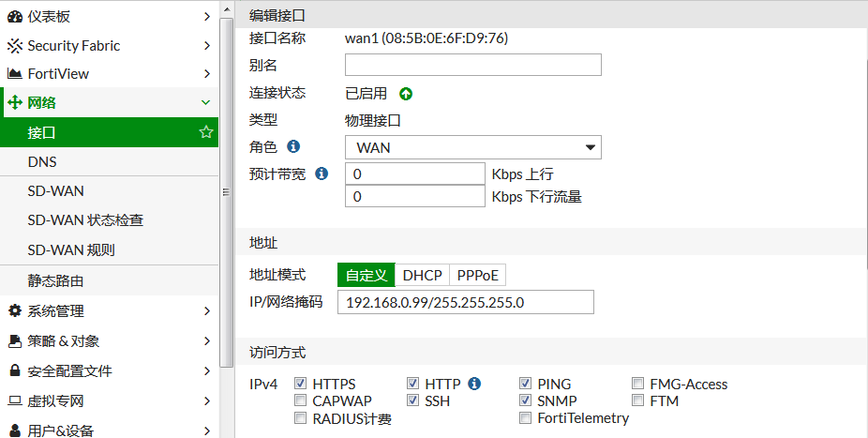Click the sidebar vertical scrollbar handle
This screenshot has width=868, height=438.
click(x=225, y=192)
